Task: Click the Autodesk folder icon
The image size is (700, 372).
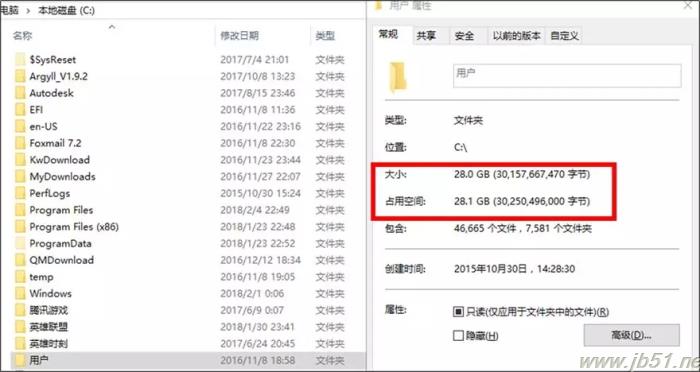Action: 20,93
